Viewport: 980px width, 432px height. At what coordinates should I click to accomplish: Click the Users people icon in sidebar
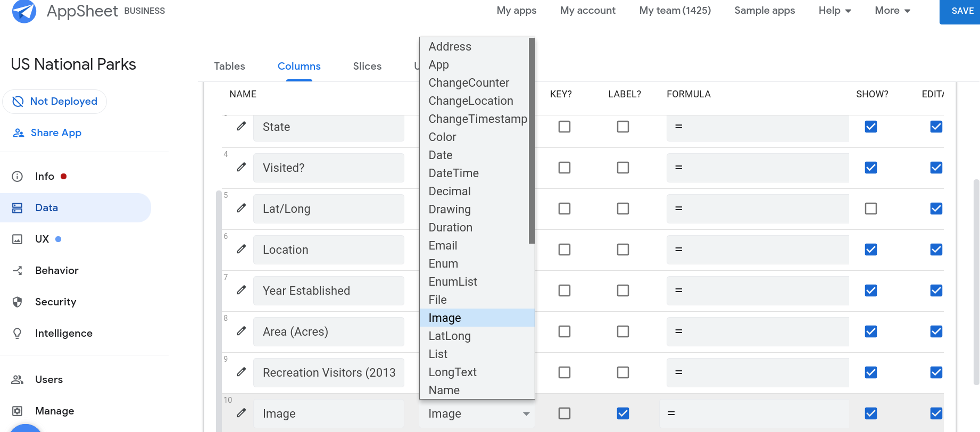18,380
